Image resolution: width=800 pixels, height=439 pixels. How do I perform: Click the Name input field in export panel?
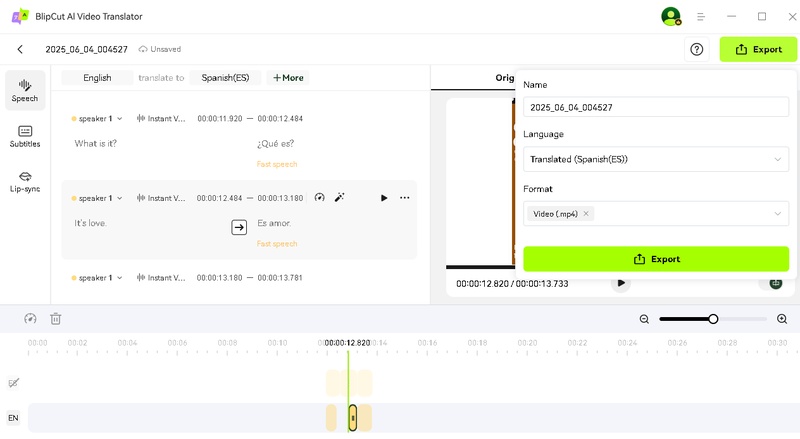click(655, 106)
